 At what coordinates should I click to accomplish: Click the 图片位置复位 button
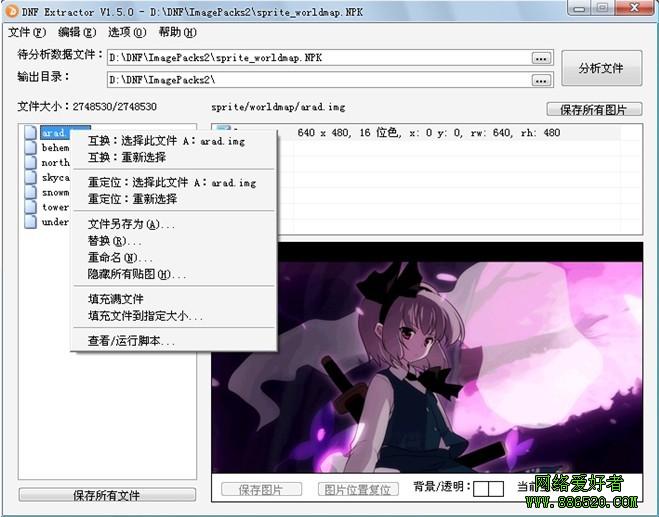pos(358,489)
